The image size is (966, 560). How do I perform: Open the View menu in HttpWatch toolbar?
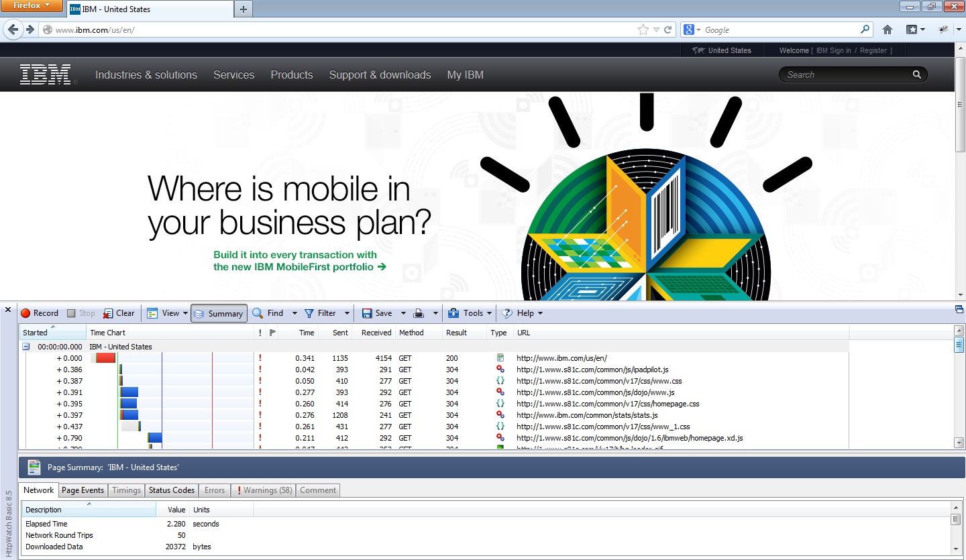pos(168,313)
